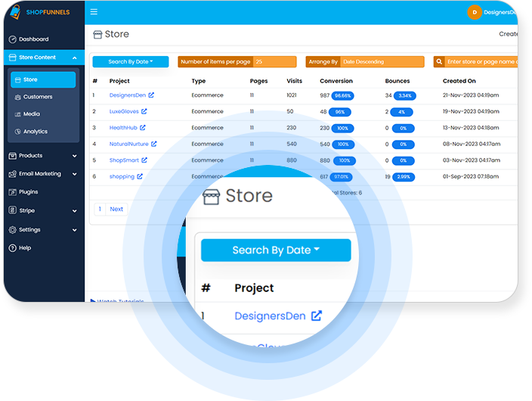
Task: Open the DesignersDen project link
Action: click(127, 95)
